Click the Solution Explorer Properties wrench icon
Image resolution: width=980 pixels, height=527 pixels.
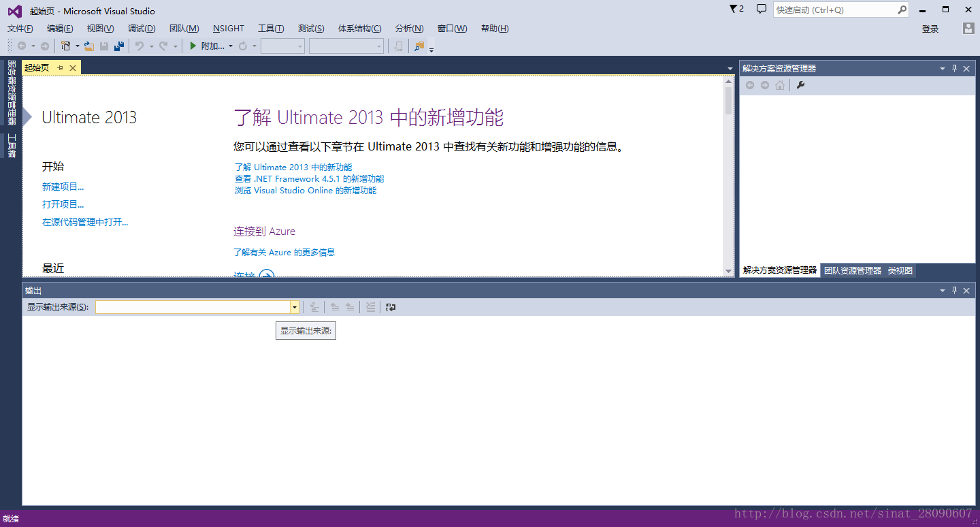[800, 85]
